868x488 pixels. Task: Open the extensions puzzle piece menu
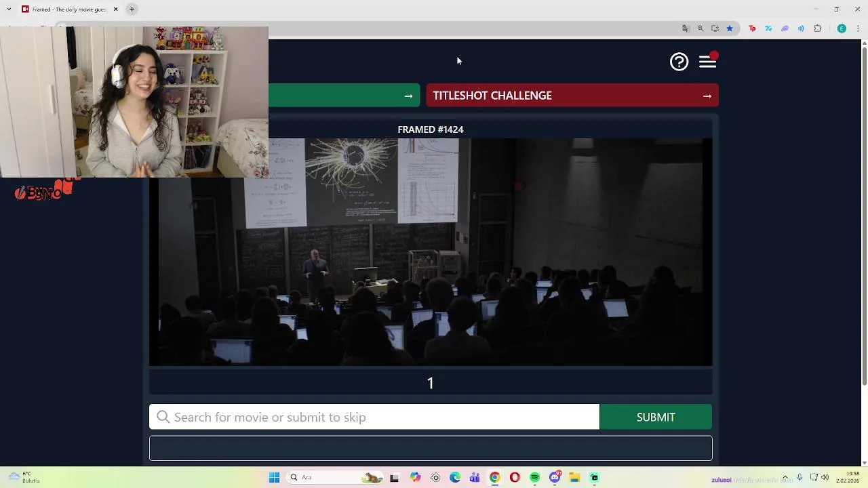point(817,28)
